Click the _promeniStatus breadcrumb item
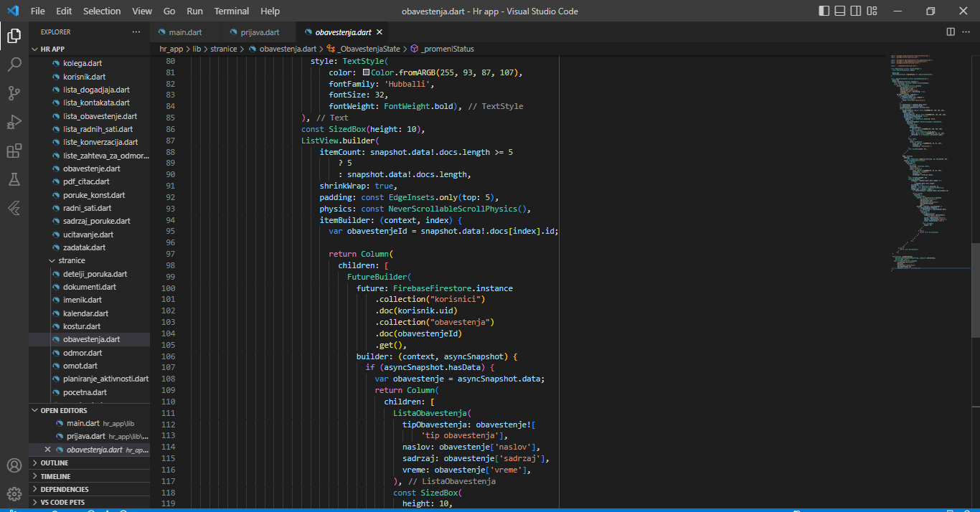This screenshot has height=512, width=980. tap(446, 48)
